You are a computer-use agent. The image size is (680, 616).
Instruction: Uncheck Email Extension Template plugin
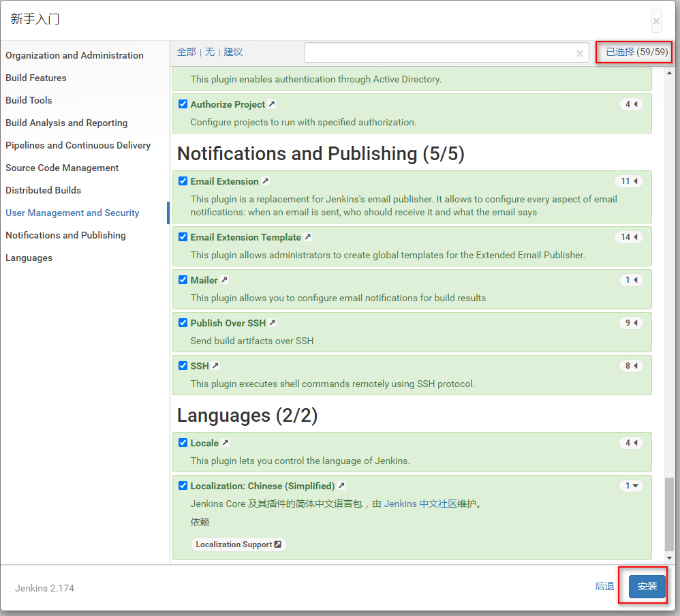point(183,237)
